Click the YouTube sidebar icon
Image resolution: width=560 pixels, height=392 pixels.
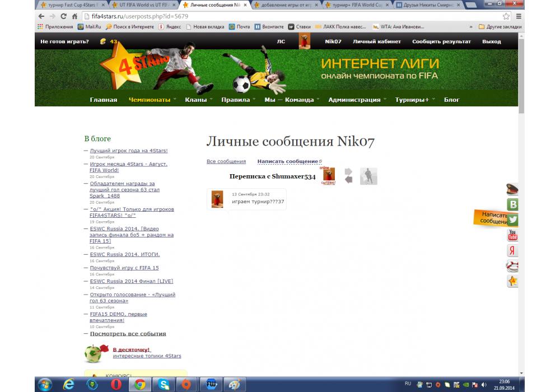point(512,235)
